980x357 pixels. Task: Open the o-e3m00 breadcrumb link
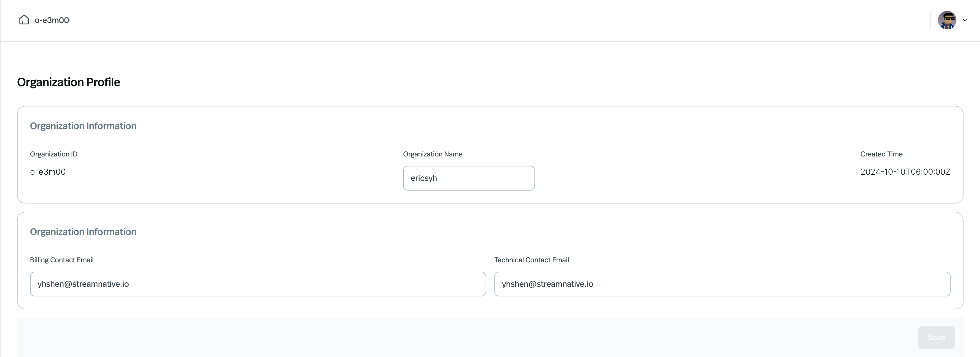(x=52, y=20)
